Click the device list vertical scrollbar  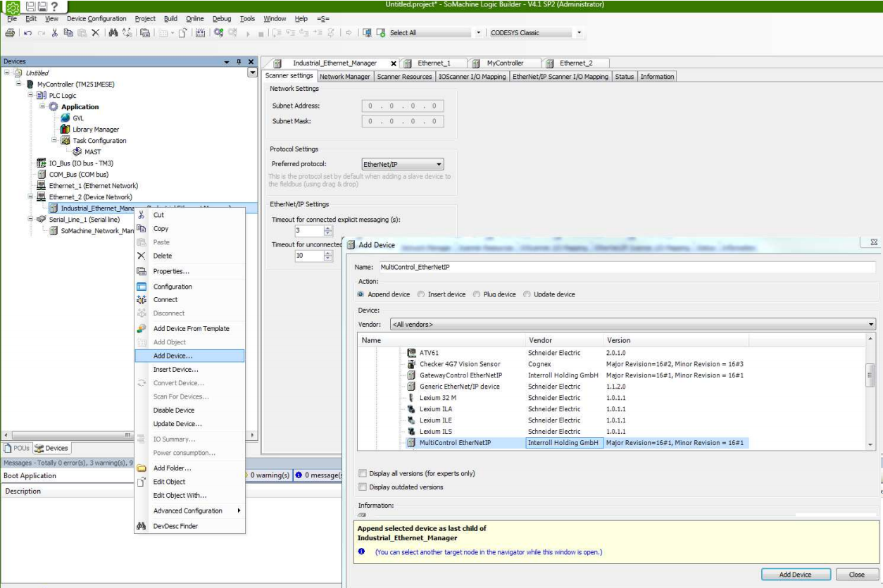870,393
